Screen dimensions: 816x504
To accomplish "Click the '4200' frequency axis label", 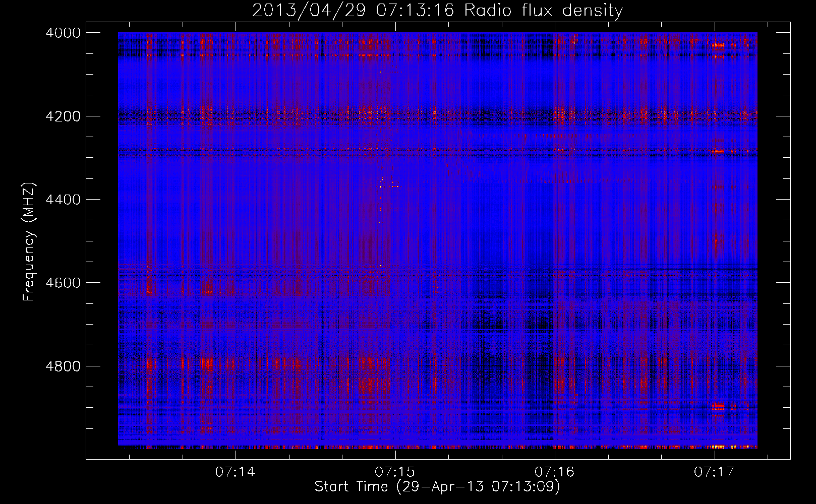I will 63,116.
